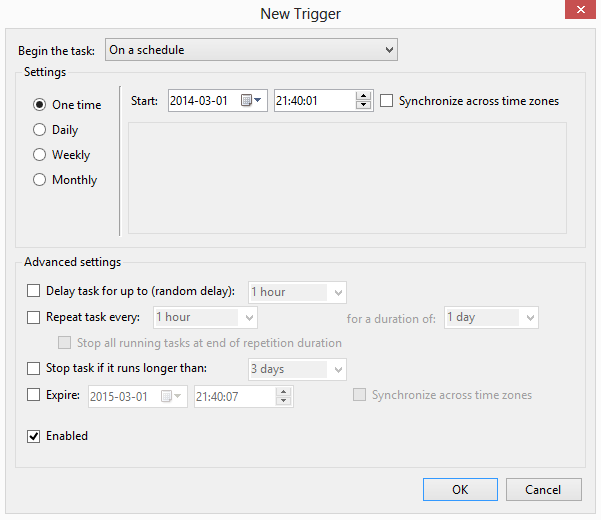Enable the Expire checkbox

[x=34, y=395]
